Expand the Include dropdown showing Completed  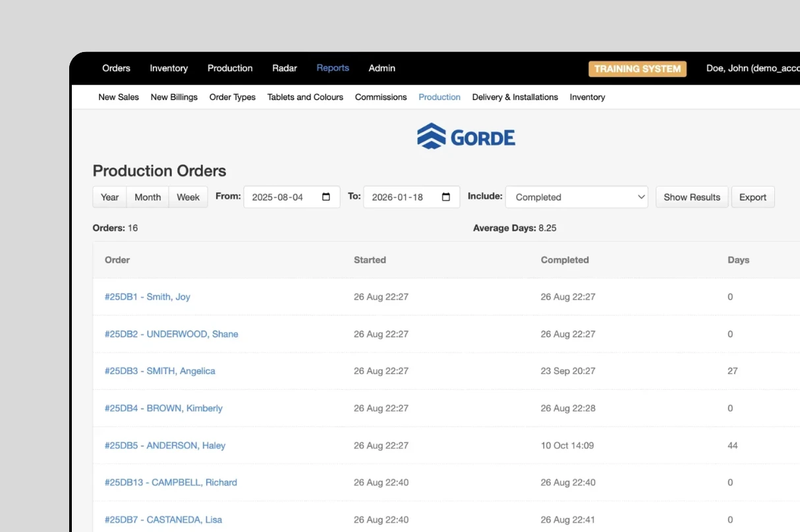pos(577,197)
